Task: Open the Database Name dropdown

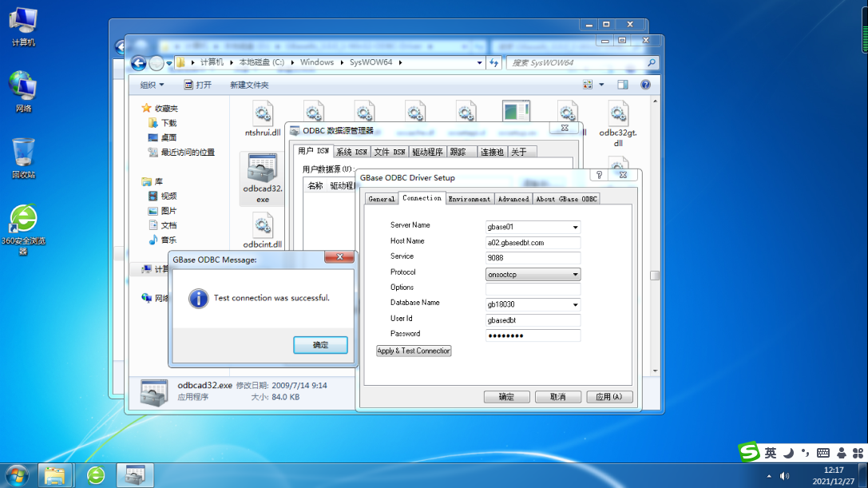Action: tap(575, 304)
